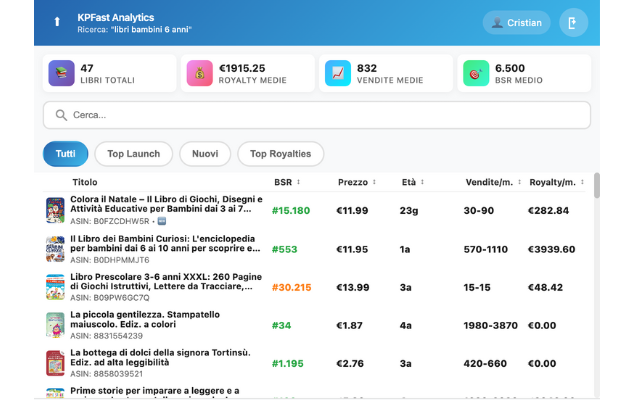Screen dimensions: 640x400
Task: Sort table by Royalty/m. column arrows
Action: 582,182
